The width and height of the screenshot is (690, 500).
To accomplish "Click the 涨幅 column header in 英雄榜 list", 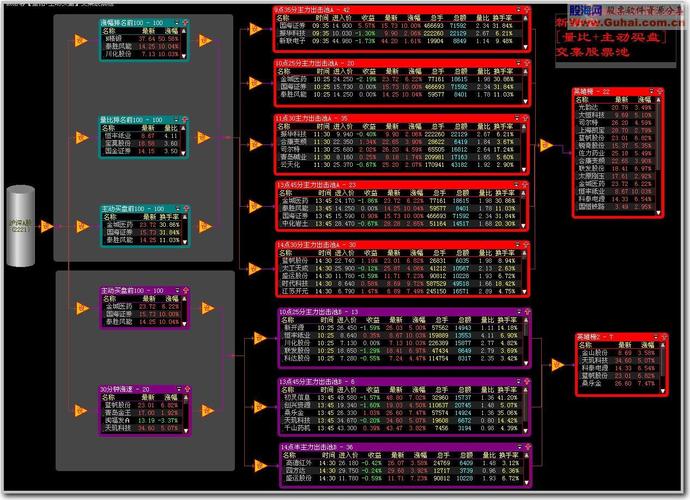I will click(x=644, y=100).
